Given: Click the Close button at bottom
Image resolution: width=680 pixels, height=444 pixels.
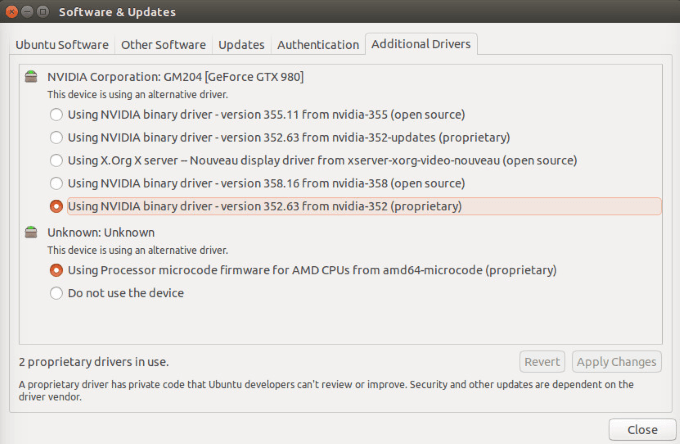Looking at the screenshot, I should point(642,429).
